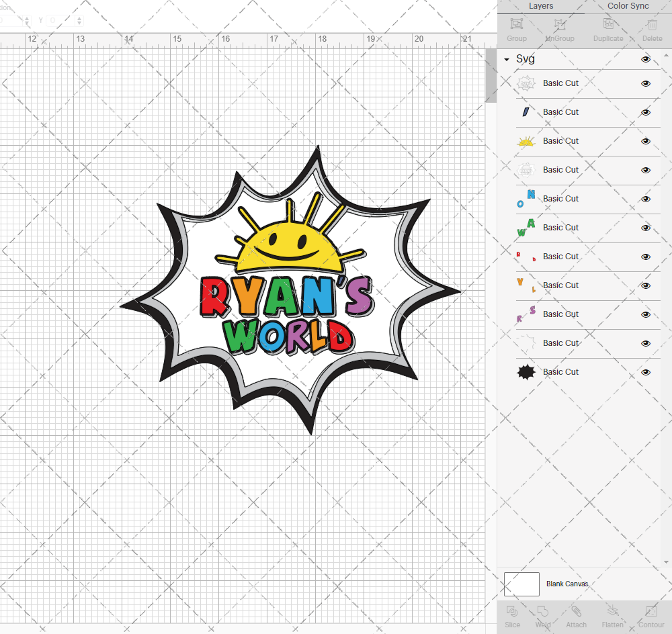Image resolution: width=672 pixels, height=634 pixels.
Task: Select the purple R S letters layer thumbnail
Action: pyautogui.click(x=526, y=314)
